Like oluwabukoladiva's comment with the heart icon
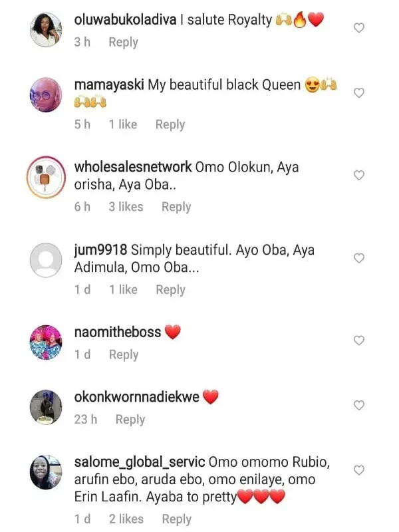 (x=358, y=27)
